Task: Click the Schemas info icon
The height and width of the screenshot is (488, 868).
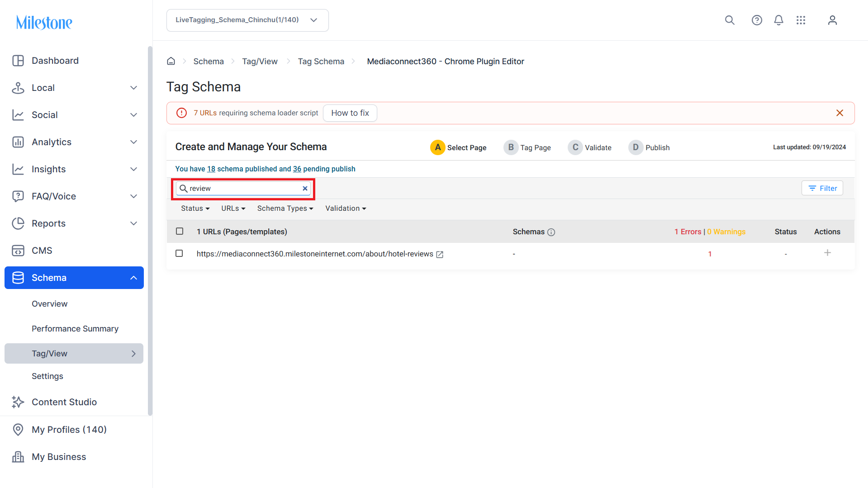Action: click(x=551, y=232)
